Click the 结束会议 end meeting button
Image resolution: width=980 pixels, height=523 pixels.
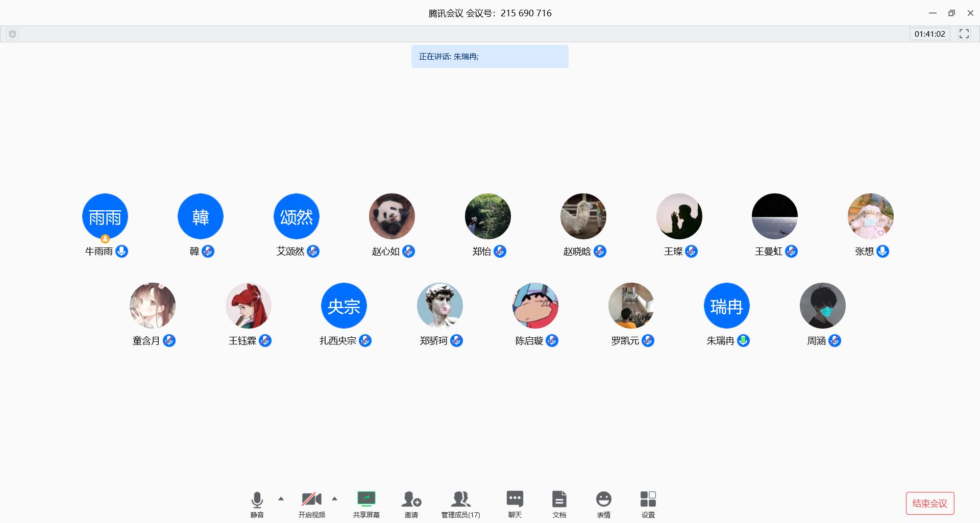(929, 504)
